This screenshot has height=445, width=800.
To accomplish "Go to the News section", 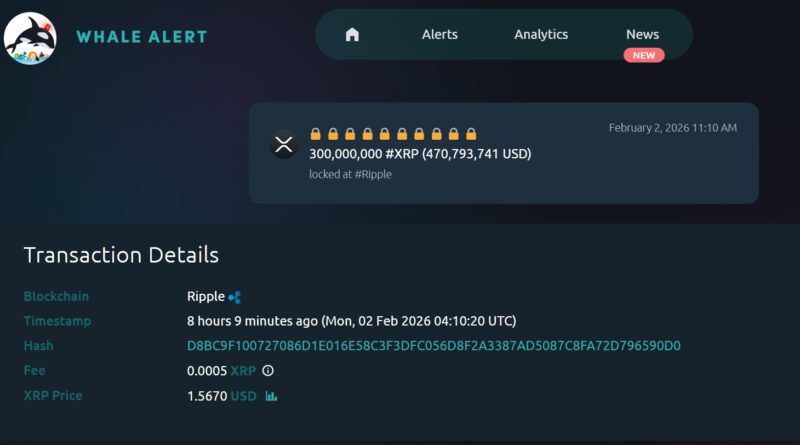I will coord(643,34).
